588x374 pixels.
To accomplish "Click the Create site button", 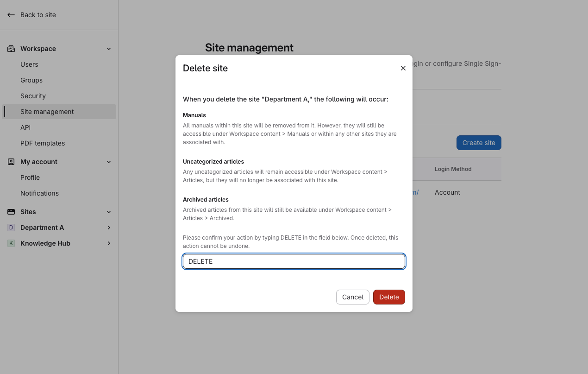I will click(479, 143).
